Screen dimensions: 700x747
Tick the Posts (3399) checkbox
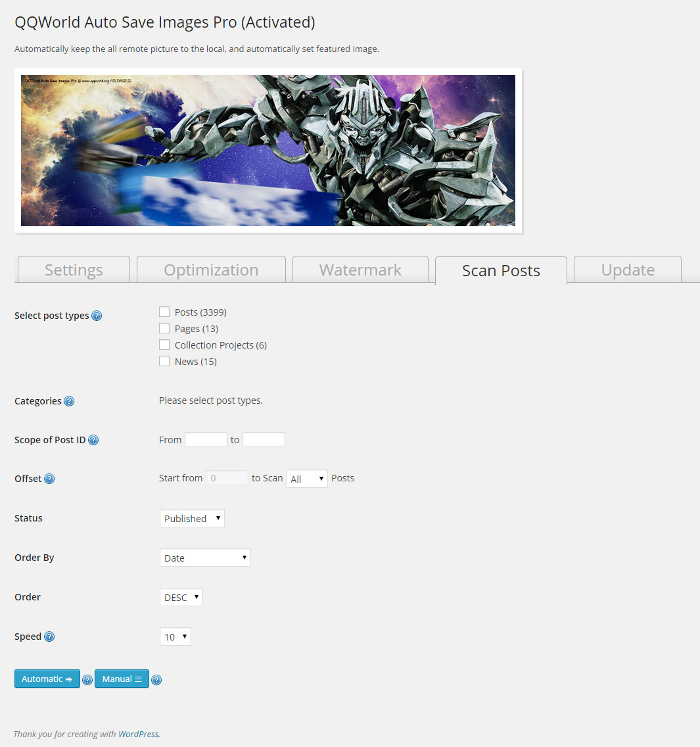tap(164, 312)
